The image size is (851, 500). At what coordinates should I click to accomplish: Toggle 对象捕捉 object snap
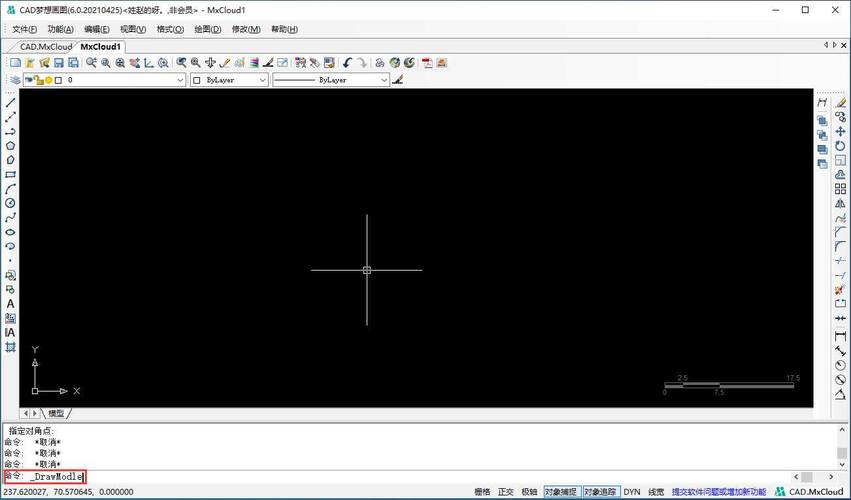561,492
